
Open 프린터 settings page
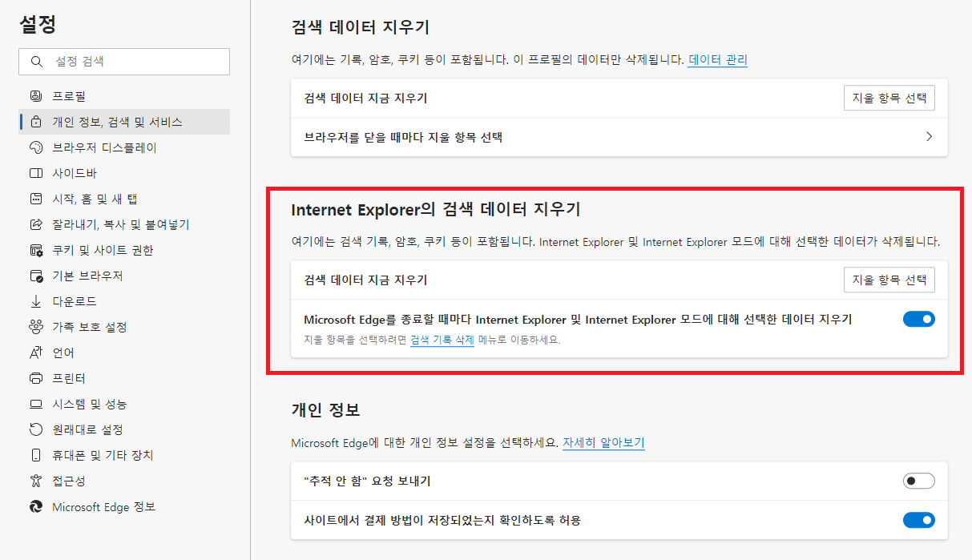tap(124, 378)
